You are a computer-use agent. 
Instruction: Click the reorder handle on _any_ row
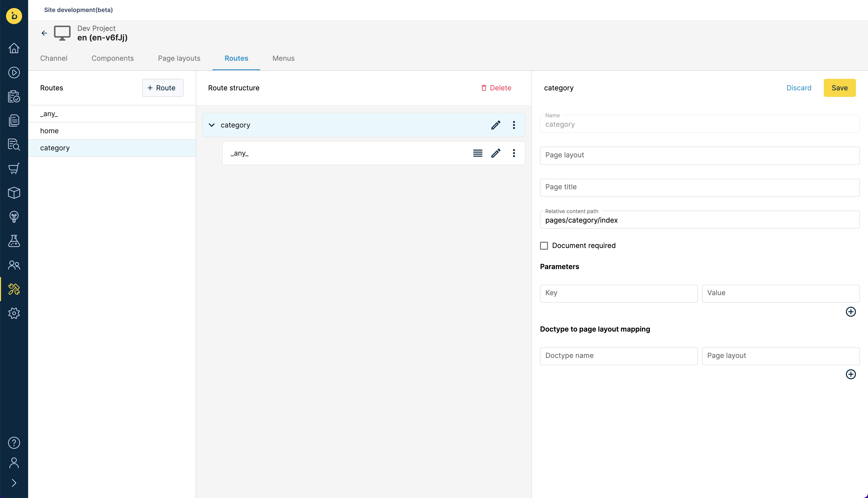pyautogui.click(x=478, y=153)
